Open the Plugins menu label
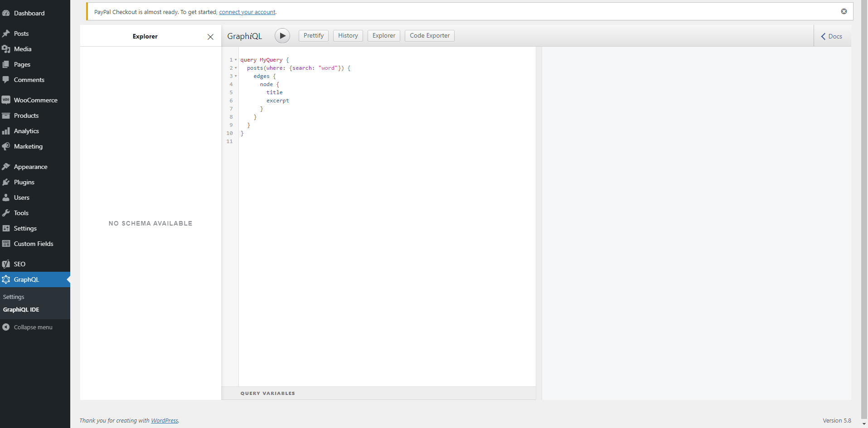 click(x=24, y=182)
